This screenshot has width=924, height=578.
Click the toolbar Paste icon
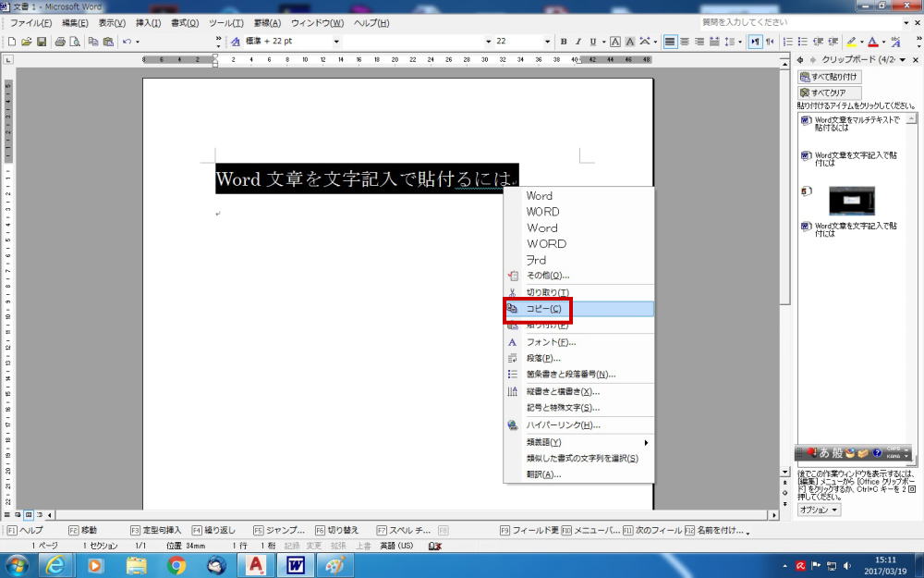108,42
